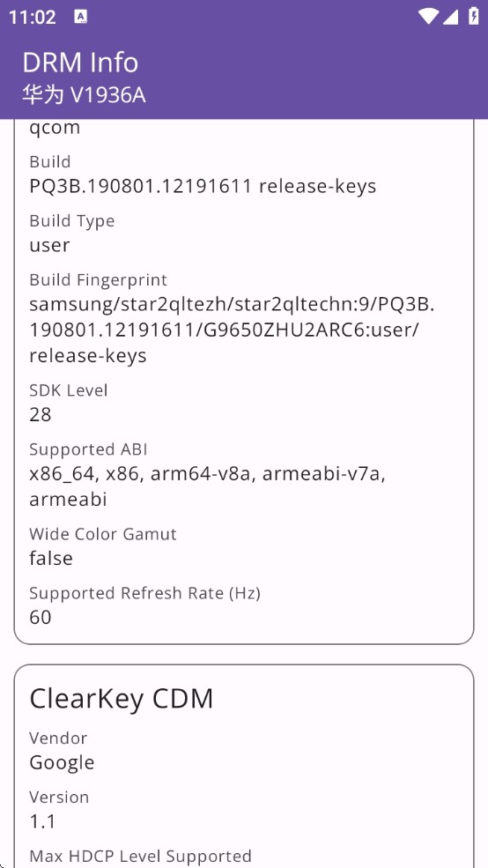Screen dimensions: 488x868
Task: Tap the Supported ABI list value
Action: (207, 486)
